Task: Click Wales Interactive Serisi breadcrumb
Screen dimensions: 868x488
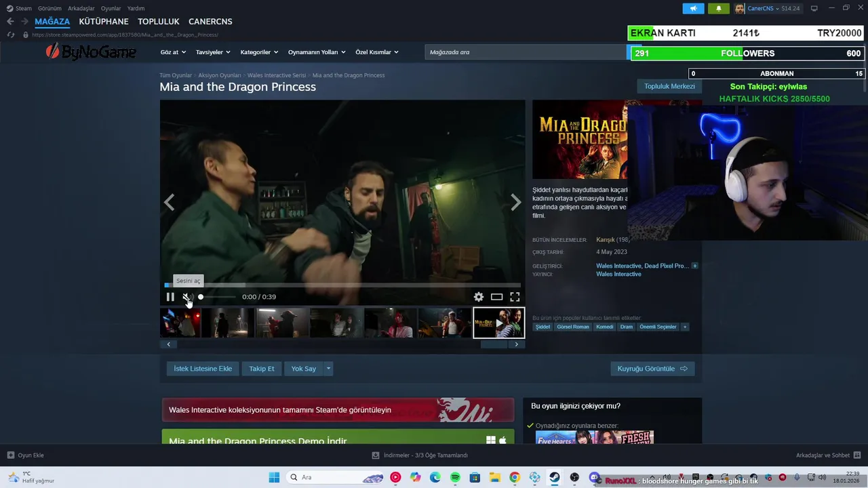Action: point(277,75)
